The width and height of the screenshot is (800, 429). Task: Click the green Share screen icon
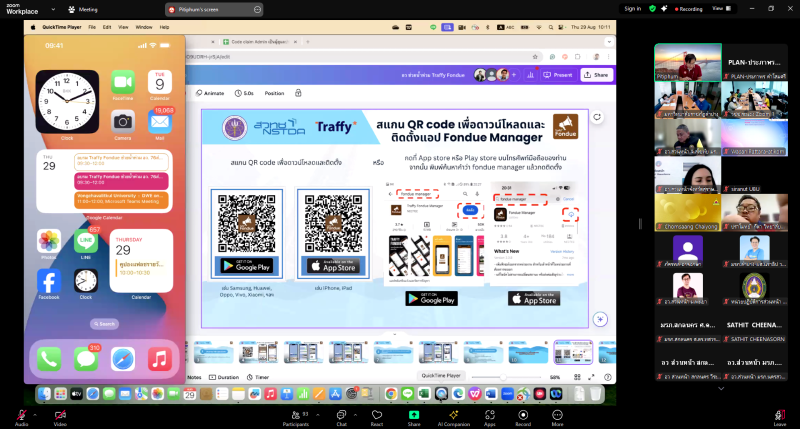(x=414, y=414)
